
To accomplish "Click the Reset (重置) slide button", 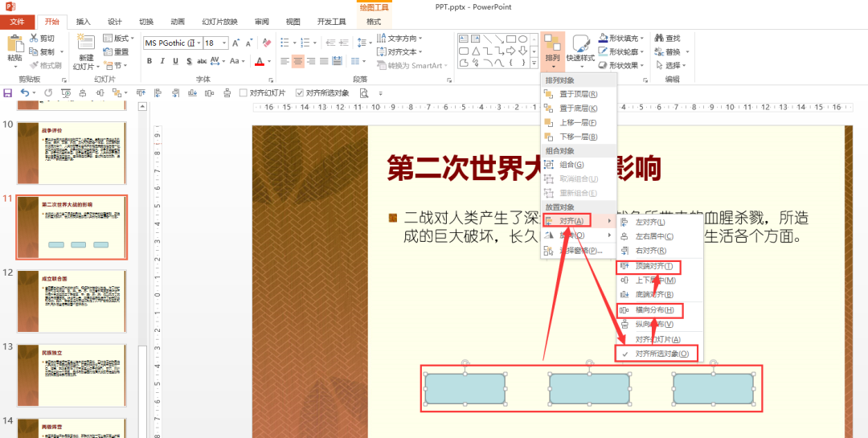I will coord(116,51).
